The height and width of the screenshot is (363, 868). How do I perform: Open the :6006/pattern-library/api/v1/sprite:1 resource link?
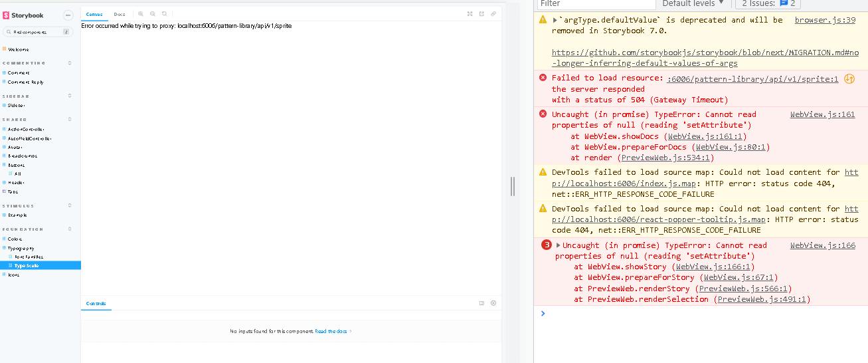point(752,78)
